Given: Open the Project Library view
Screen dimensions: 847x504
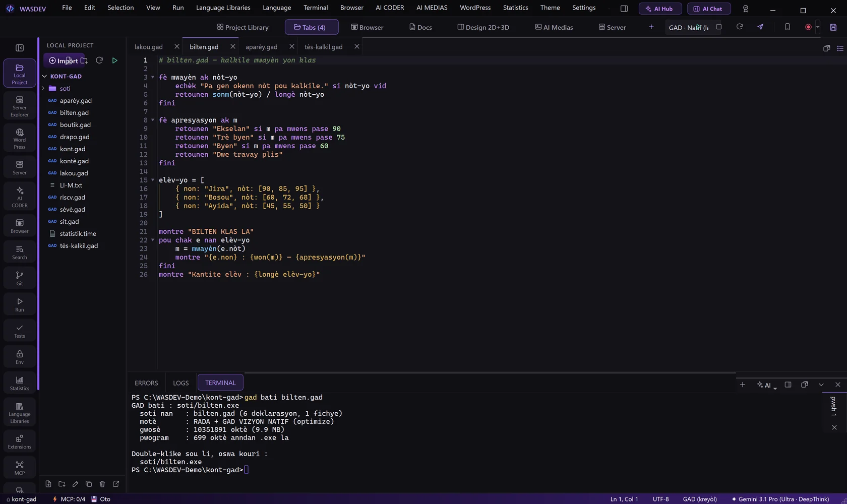Looking at the screenshot, I should 243,27.
